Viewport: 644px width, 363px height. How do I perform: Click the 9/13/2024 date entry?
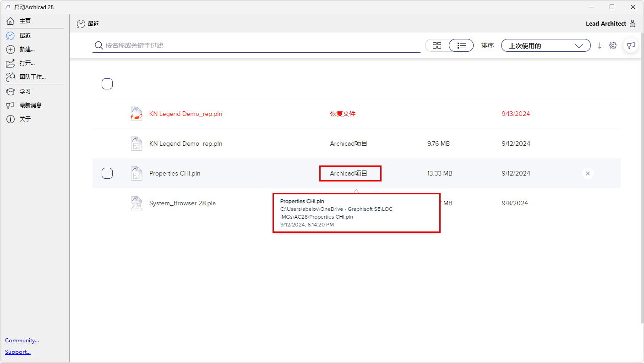[x=516, y=114]
